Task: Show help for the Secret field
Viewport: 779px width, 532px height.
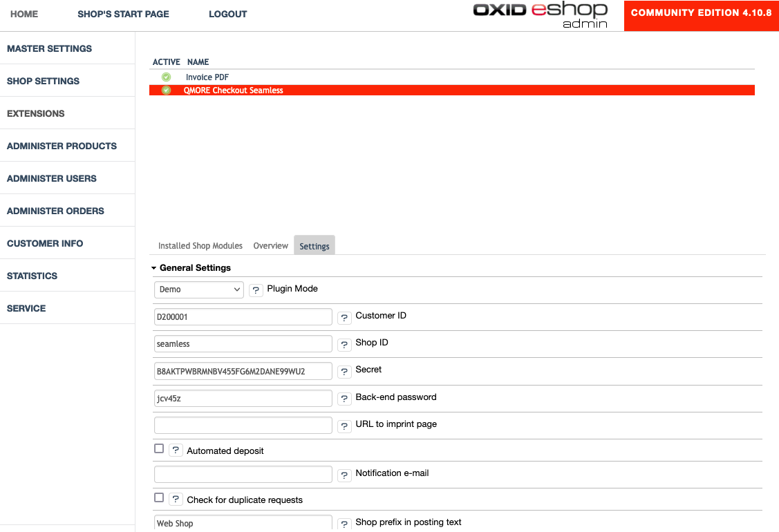Action: [x=344, y=372]
